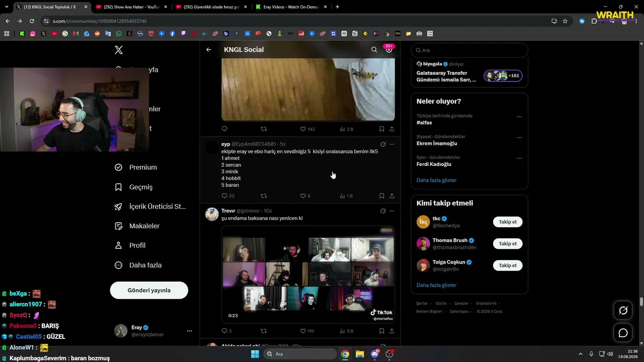The height and width of the screenshot is (362, 644).
Task: Open more options for #alfas trend
Action: pyautogui.click(x=519, y=117)
